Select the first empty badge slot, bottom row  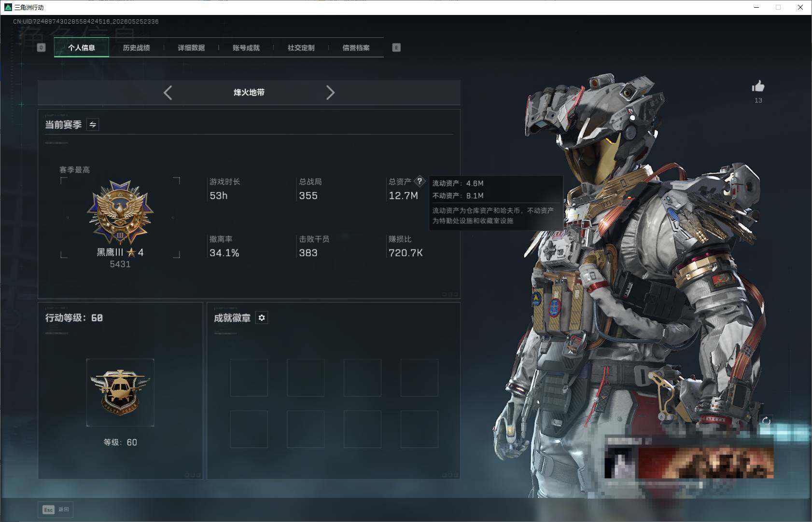pyautogui.click(x=249, y=429)
